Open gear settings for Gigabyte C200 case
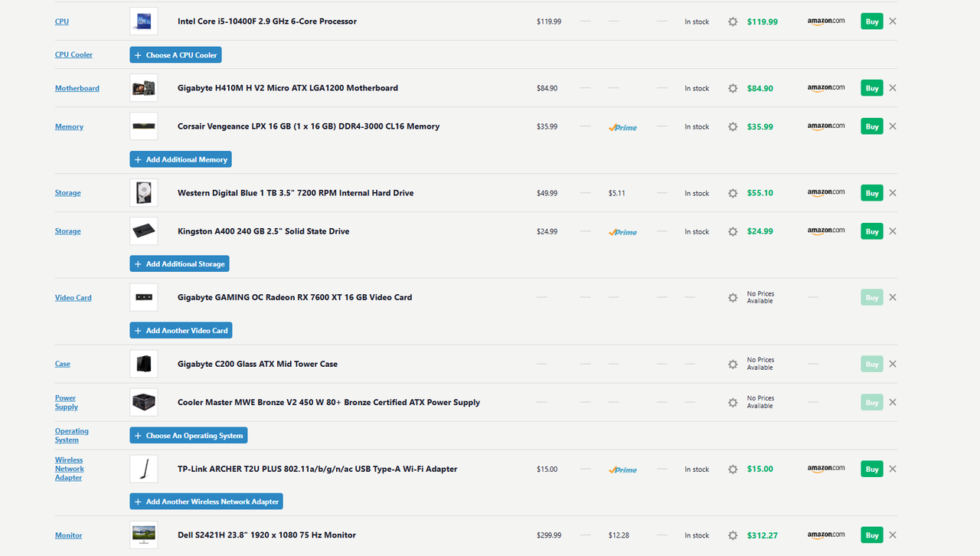This screenshot has width=980, height=556. click(733, 364)
